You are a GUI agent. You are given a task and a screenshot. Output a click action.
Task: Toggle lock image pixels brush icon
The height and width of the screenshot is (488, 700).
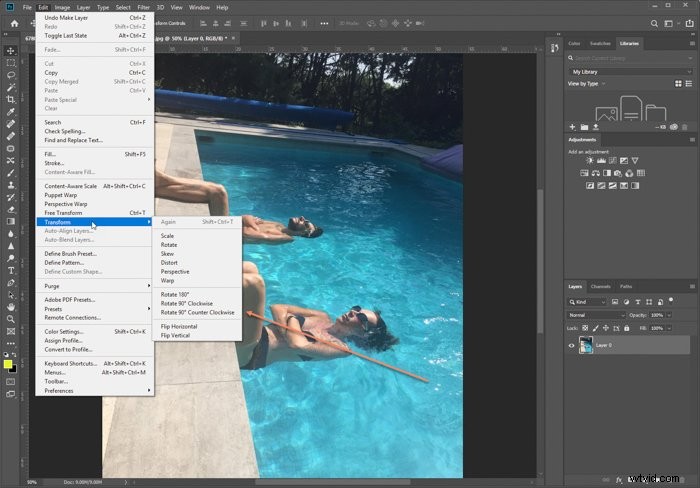coord(595,328)
